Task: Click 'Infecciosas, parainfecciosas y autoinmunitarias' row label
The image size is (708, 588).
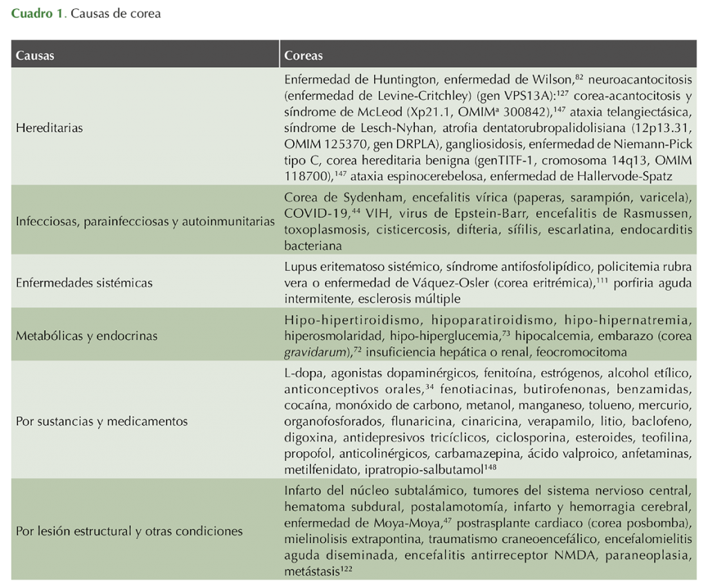Action: pyautogui.click(x=145, y=222)
